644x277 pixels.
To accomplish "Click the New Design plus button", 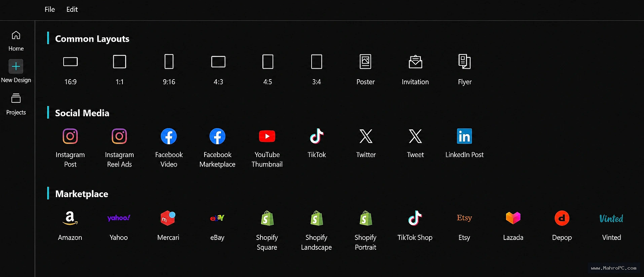I will point(16,66).
